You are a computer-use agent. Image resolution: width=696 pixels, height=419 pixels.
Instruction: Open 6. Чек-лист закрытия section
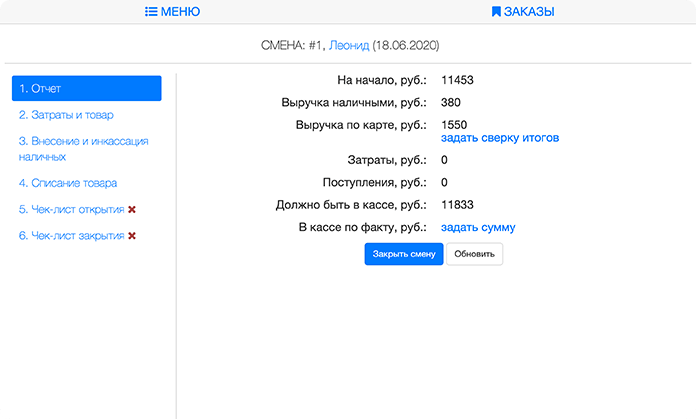(x=70, y=236)
